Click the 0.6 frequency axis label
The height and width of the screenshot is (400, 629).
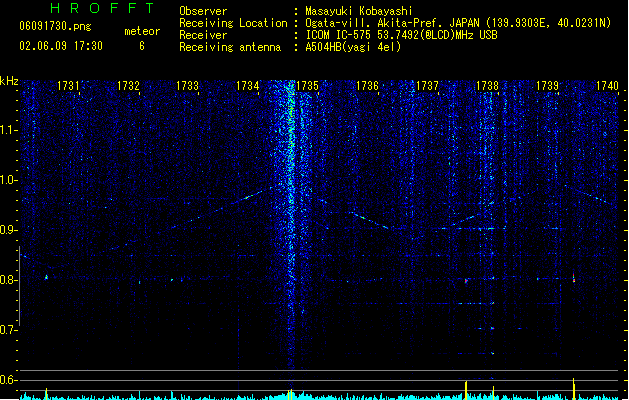tap(9, 380)
